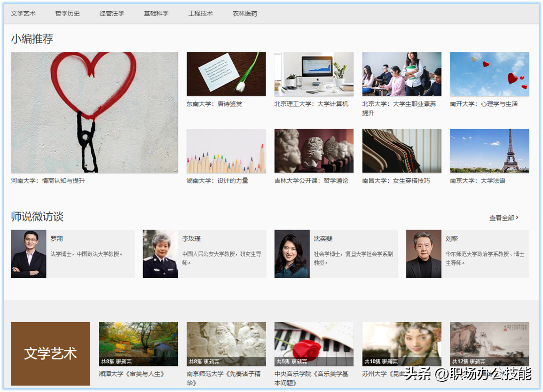Open the 文学艺术 category tab
Image resolution: width=543 pixels, height=392 pixels.
click(23, 13)
